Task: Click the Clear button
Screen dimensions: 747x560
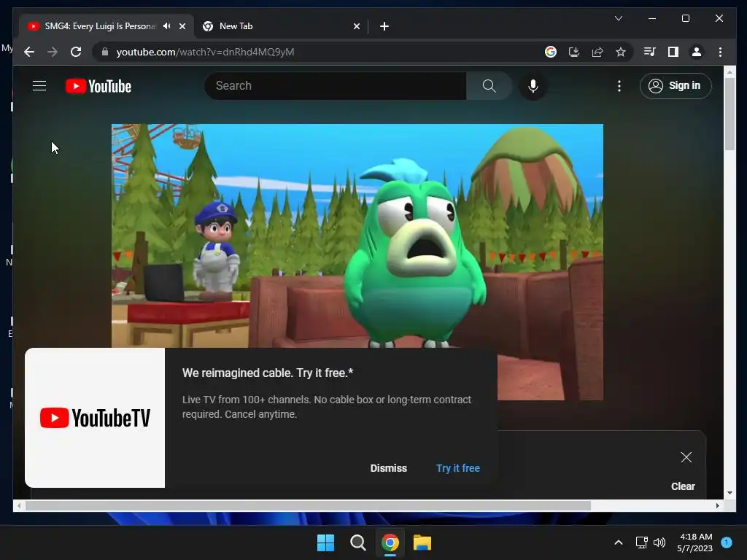Action: [683, 486]
